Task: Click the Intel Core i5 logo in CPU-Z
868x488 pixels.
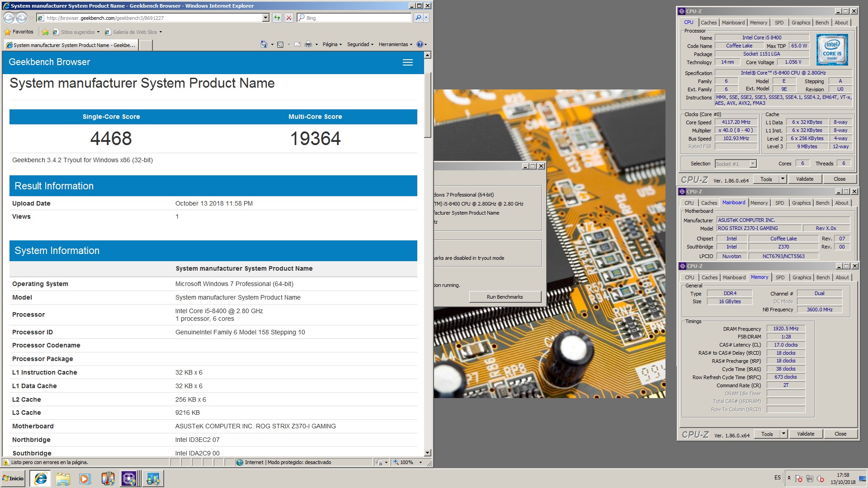Action: [832, 50]
